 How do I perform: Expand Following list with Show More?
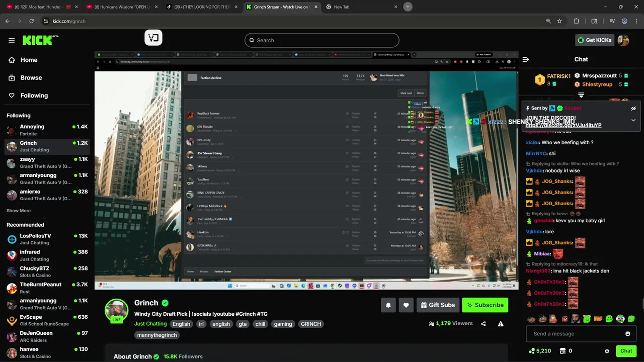point(19,211)
